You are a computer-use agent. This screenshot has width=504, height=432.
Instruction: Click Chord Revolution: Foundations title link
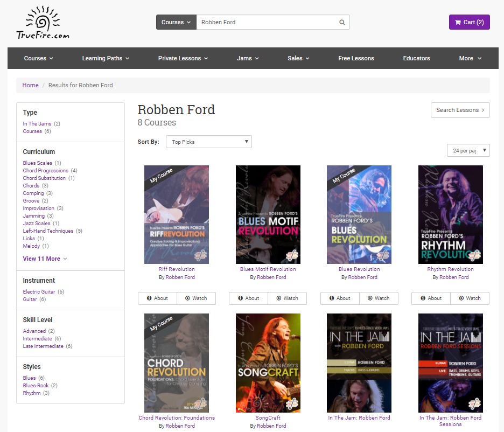[177, 418]
